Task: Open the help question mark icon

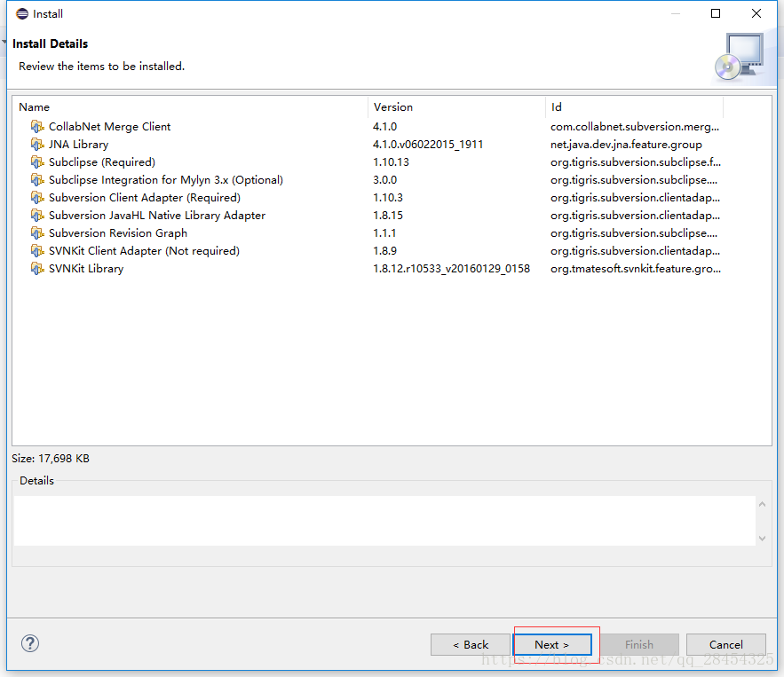Action: tap(30, 643)
